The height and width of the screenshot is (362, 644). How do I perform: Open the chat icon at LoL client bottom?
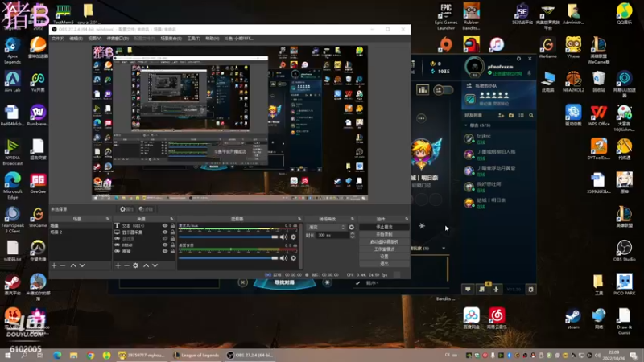468,290
